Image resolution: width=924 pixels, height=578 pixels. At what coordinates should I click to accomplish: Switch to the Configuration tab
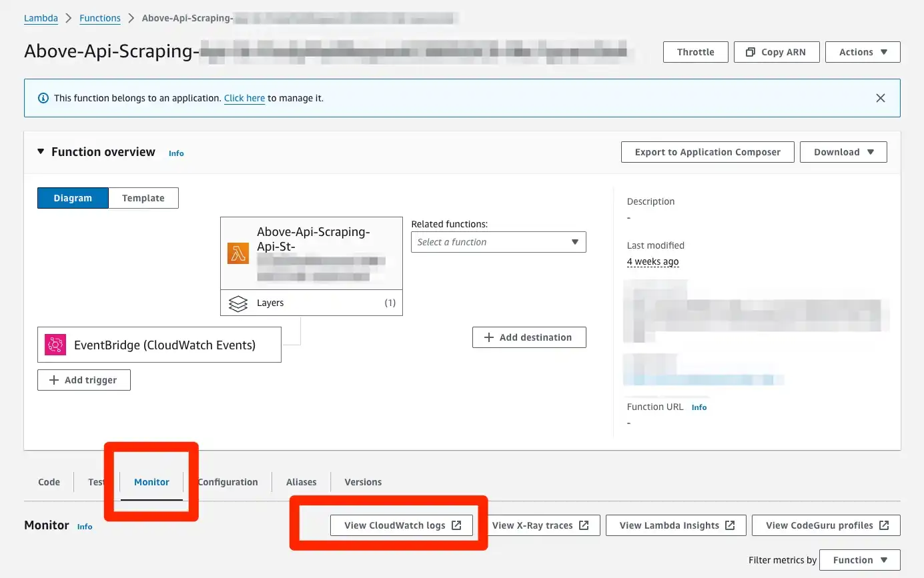tap(228, 482)
